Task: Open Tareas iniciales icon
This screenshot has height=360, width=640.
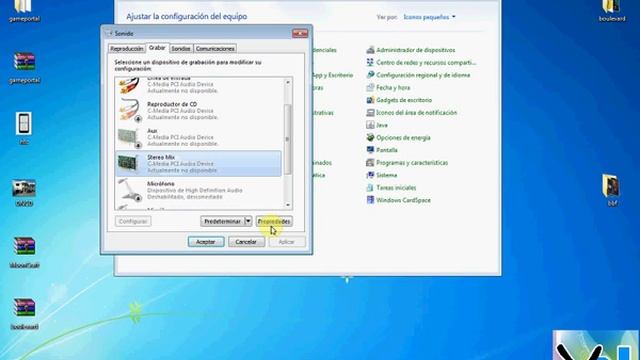Action: (370, 187)
